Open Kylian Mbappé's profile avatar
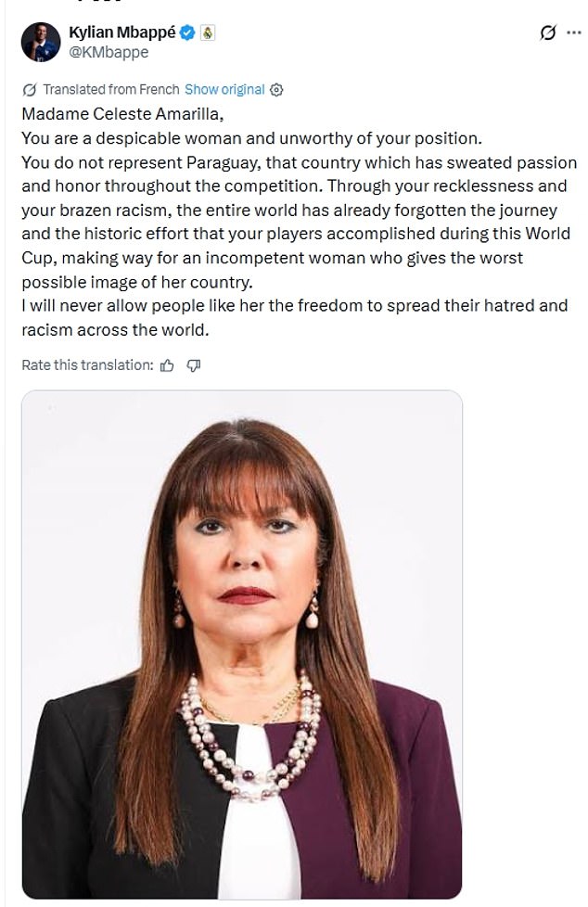The width and height of the screenshot is (588, 907). point(41,42)
